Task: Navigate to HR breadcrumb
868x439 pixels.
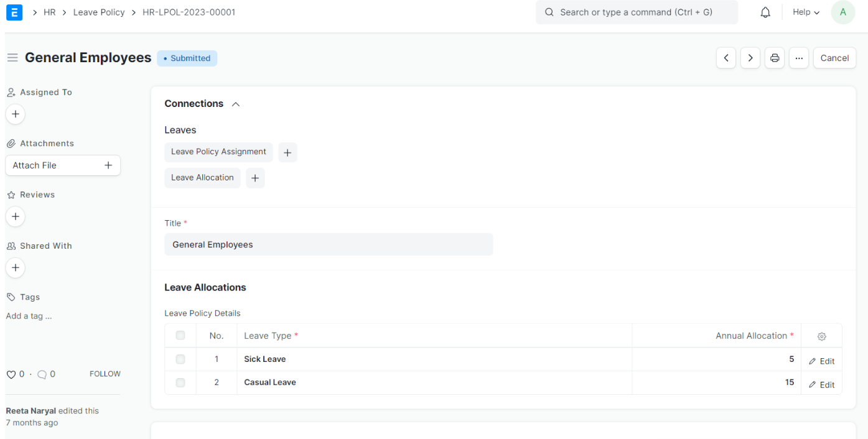Action: coord(49,12)
